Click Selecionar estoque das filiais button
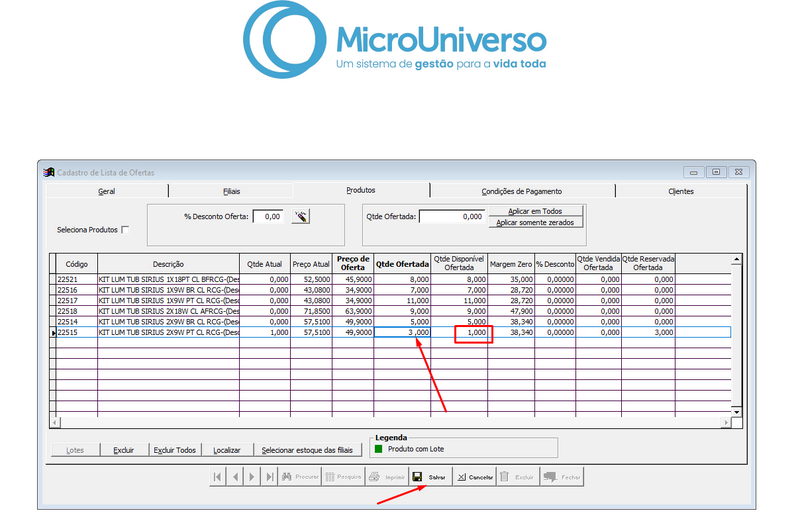Screen dimensions: 800x521 (307, 450)
